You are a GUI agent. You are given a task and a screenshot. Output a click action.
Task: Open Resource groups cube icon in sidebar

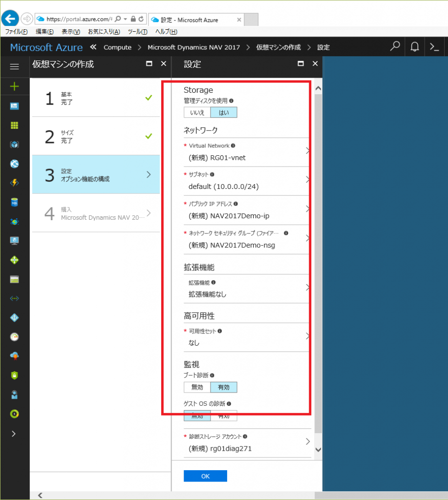(14, 145)
